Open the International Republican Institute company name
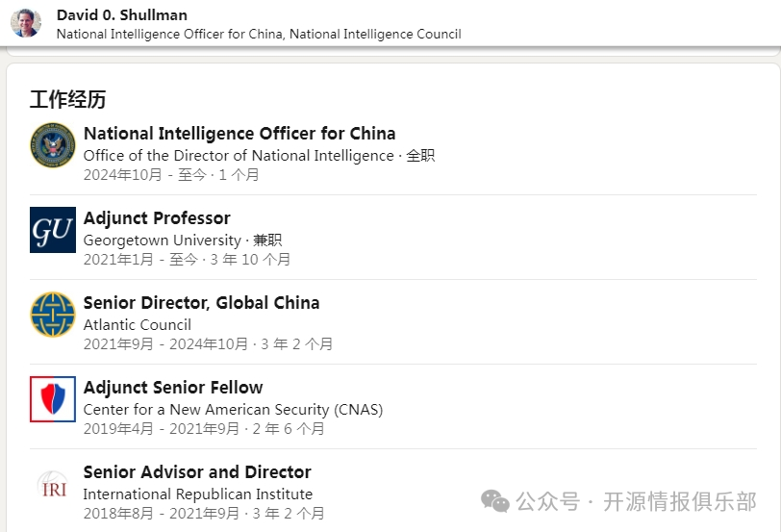The image size is (781, 532). (197, 494)
